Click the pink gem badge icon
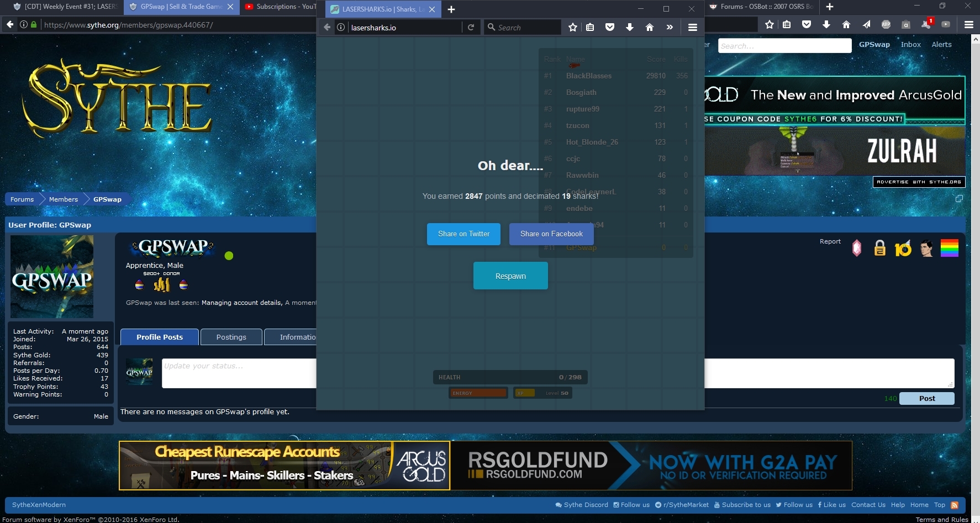 (x=857, y=249)
